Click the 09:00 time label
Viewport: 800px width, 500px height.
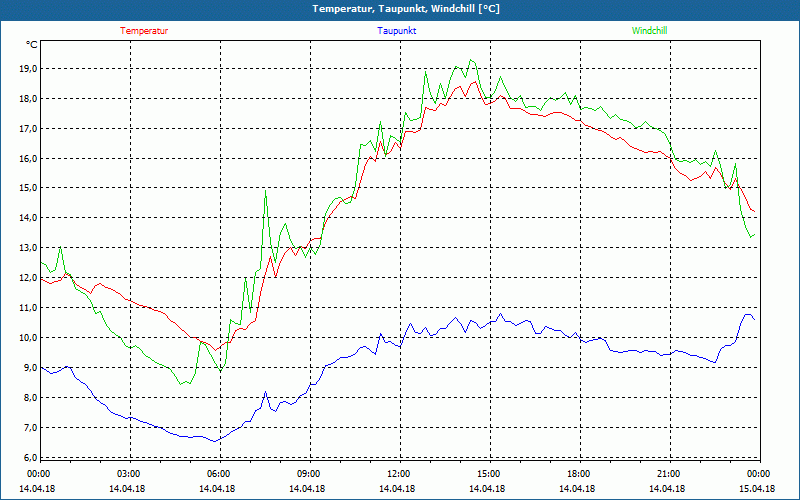tap(307, 474)
